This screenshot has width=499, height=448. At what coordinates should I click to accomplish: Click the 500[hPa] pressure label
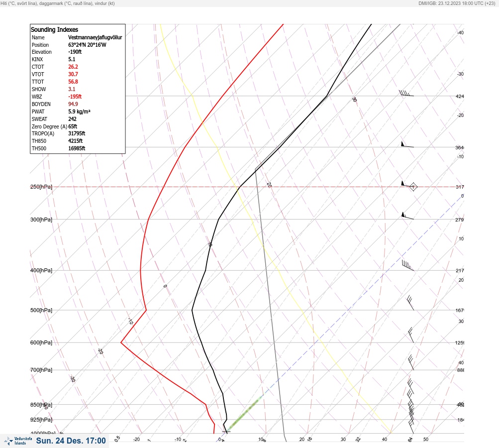pyautogui.click(x=41, y=310)
